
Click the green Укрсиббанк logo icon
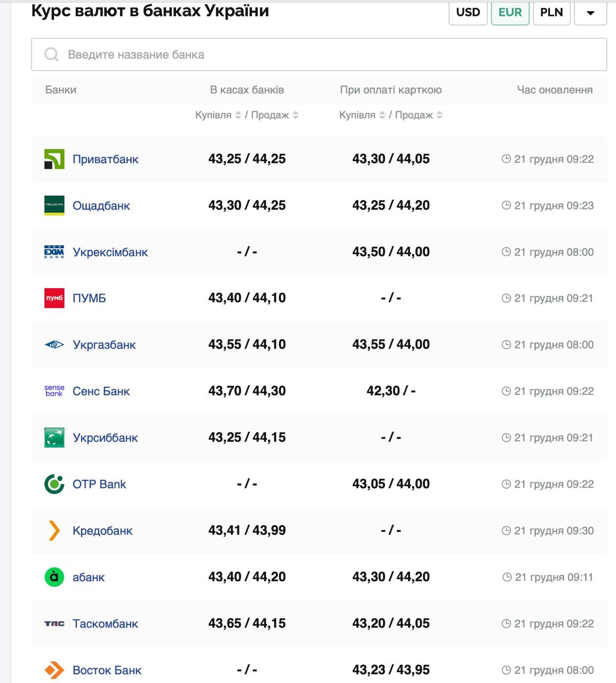54,438
